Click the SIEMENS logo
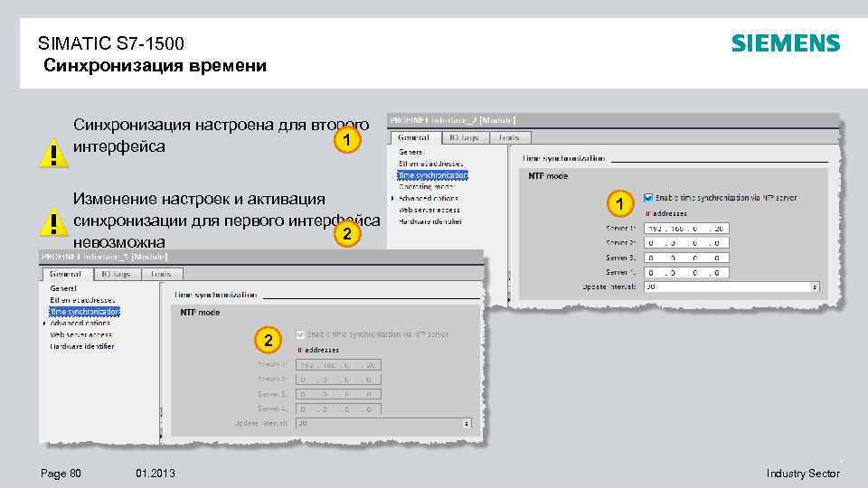Viewport: 868px width, 488px height. (x=786, y=43)
